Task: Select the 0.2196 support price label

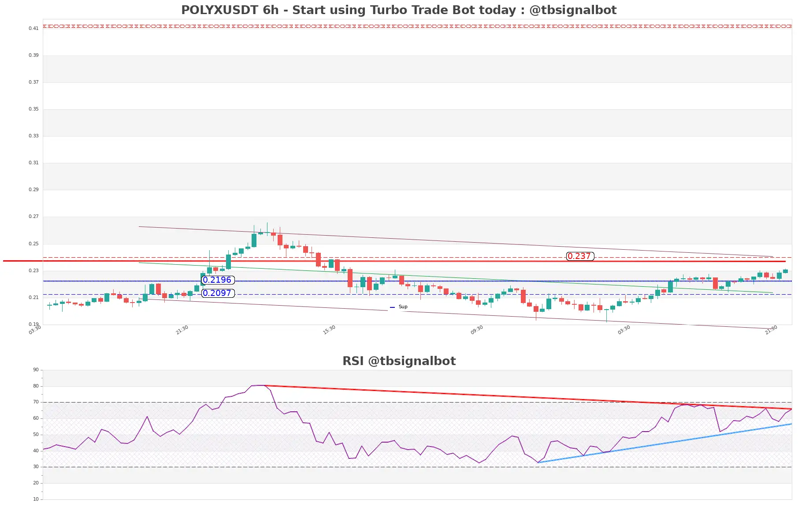Action: [x=217, y=280]
